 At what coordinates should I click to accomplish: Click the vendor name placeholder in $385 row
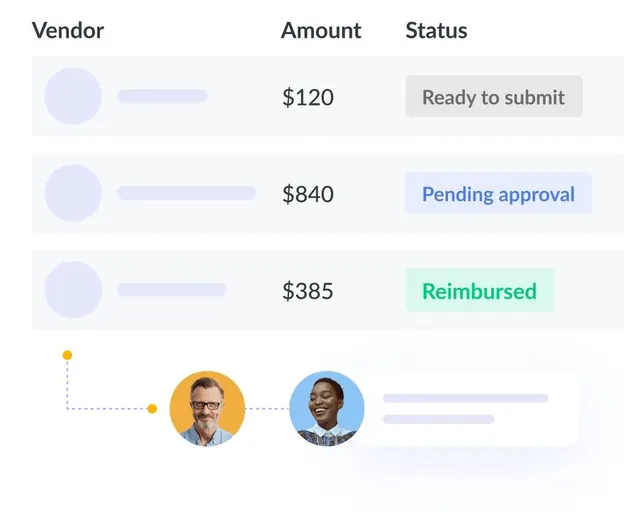click(x=171, y=290)
